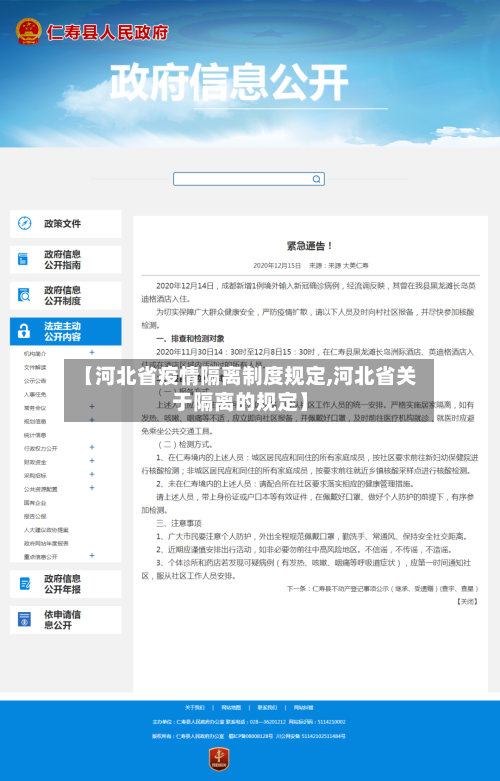Image resolution: width=500 pixels, height=781 pixels.
Task: Expand the 重点信息公开 submenu plus sign
Action: click(x=92, y=556)
